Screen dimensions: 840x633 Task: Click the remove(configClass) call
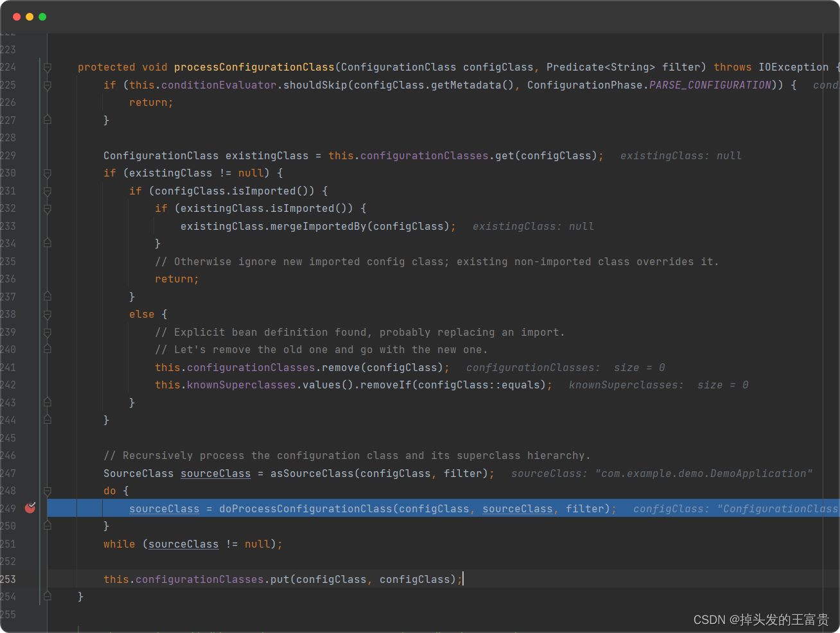(x=382, y=368)
